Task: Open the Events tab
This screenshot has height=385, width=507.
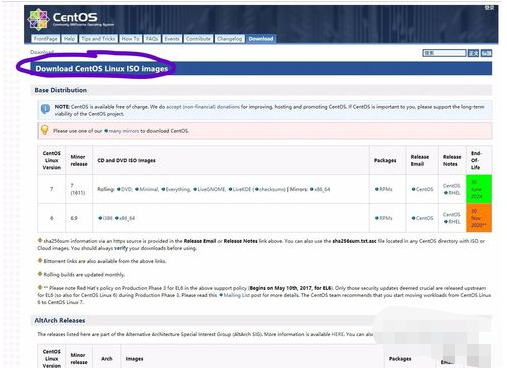Action: (172, 39)
